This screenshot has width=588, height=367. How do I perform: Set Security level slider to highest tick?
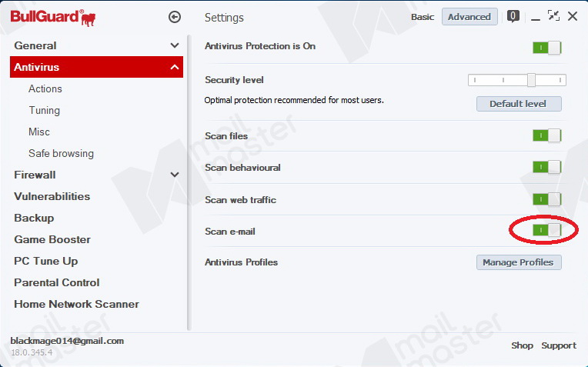point(560,80)
